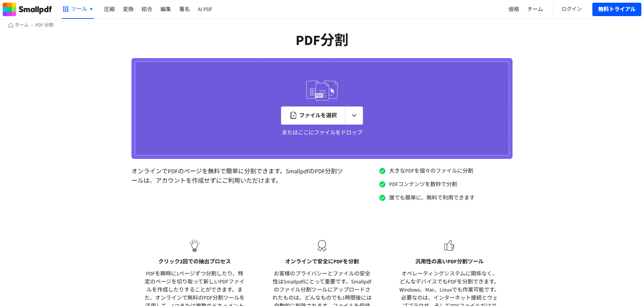The image size is (644, 306).
Task: Click the thumbs-up icon
Action: (x=449, y=246)
